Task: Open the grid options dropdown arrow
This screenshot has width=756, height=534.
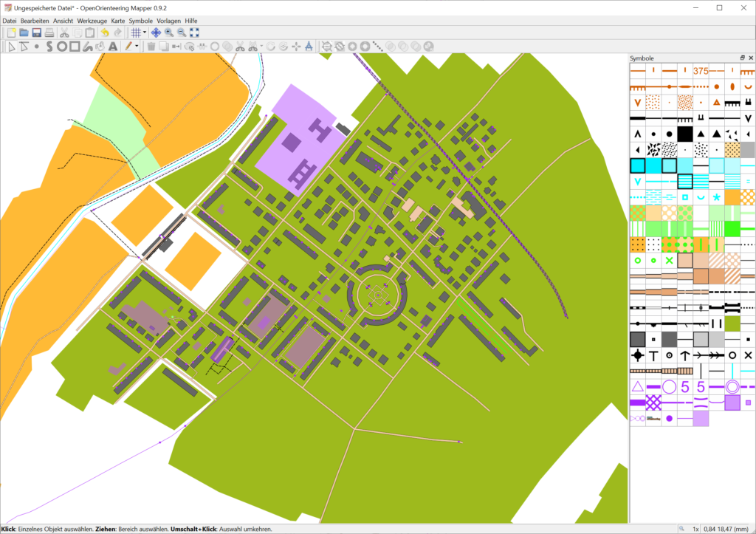Action: click(x=144, y=32)
